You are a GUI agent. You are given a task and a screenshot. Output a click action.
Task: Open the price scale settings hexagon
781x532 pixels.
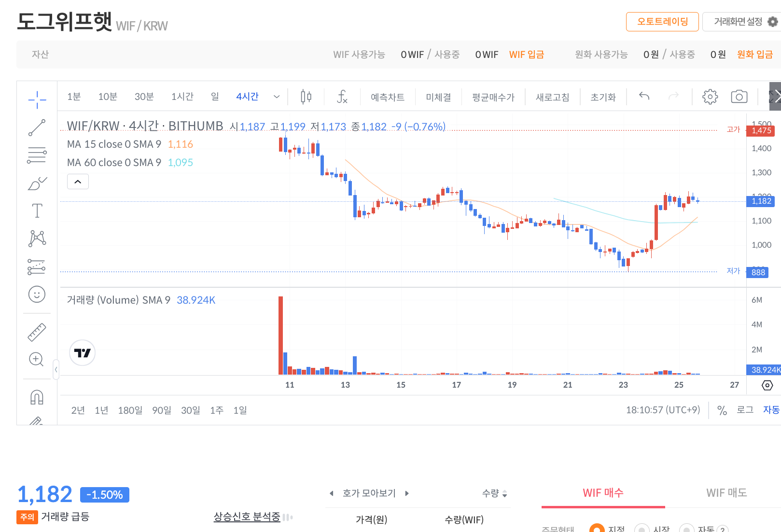coord(767,385)
